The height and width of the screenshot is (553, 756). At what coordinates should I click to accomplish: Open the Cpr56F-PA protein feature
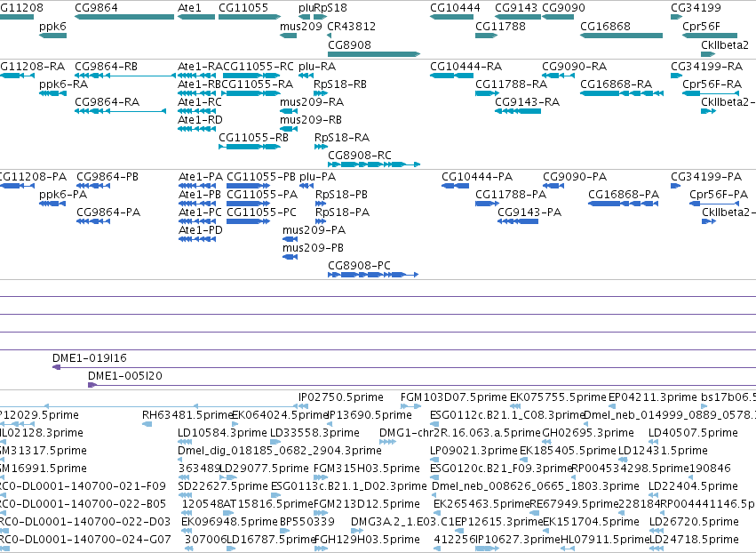coord(714,204)
